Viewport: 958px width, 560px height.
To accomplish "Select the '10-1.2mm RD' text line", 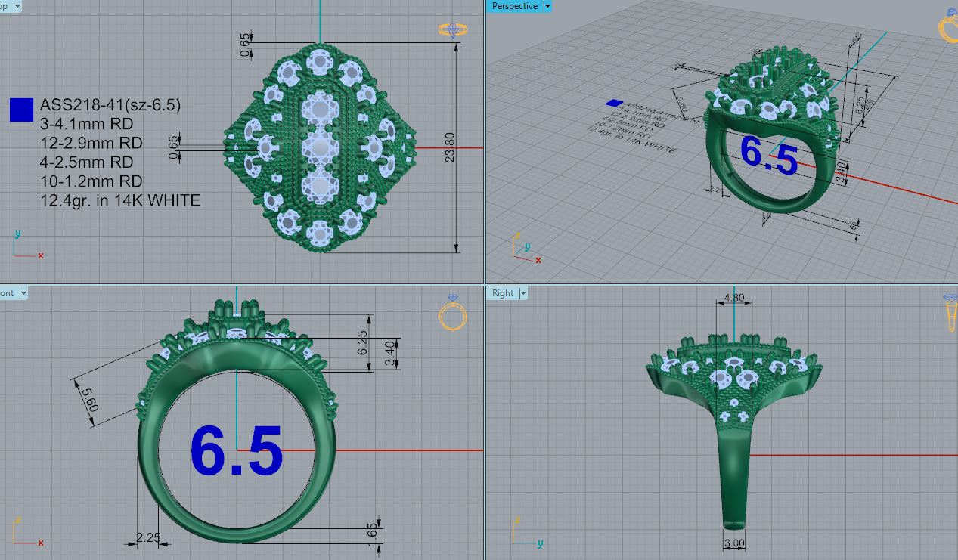I will coord(91,181).
